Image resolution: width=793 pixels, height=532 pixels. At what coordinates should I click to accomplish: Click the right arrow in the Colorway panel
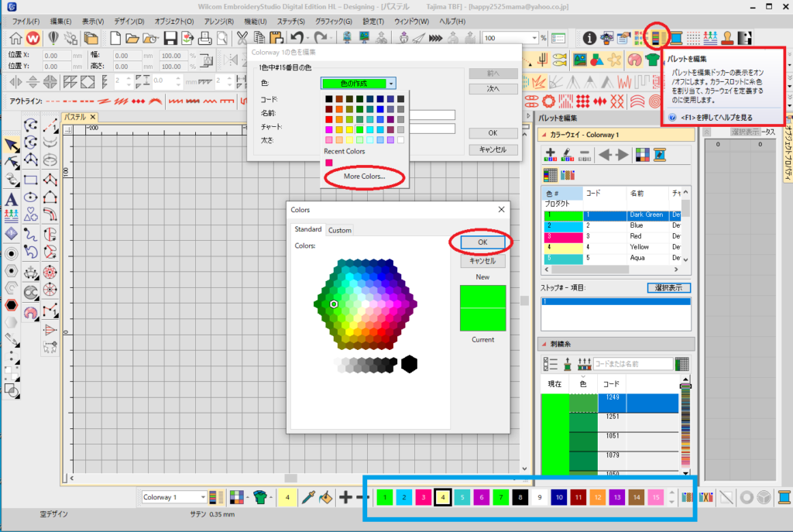tap(622, 155)
